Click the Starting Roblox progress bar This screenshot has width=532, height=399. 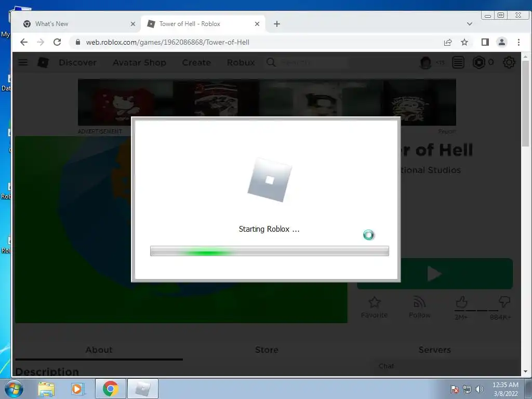(270, 251)
